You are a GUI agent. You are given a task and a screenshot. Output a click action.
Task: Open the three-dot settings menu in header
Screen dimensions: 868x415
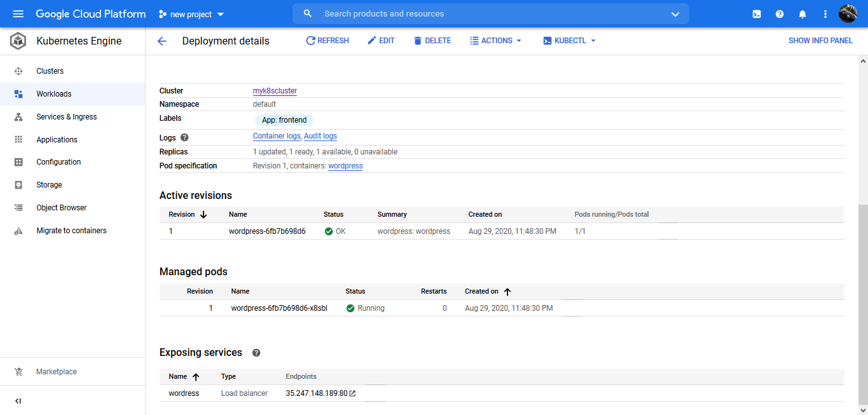[x=825, y=14]
